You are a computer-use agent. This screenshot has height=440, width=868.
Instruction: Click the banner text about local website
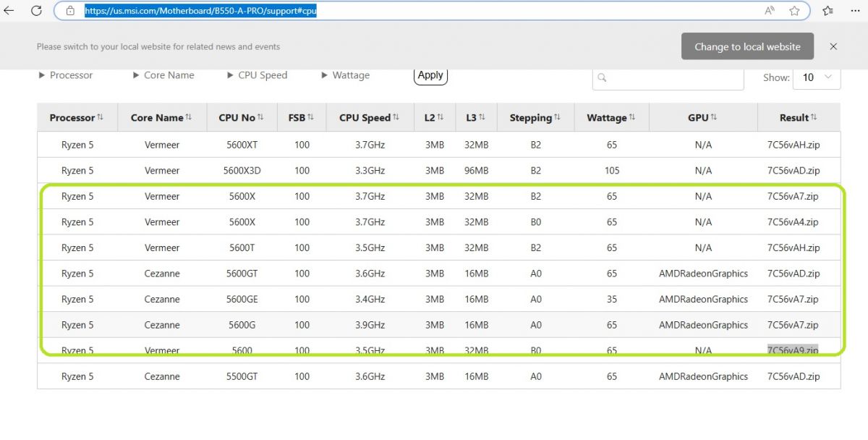[158, 46]
